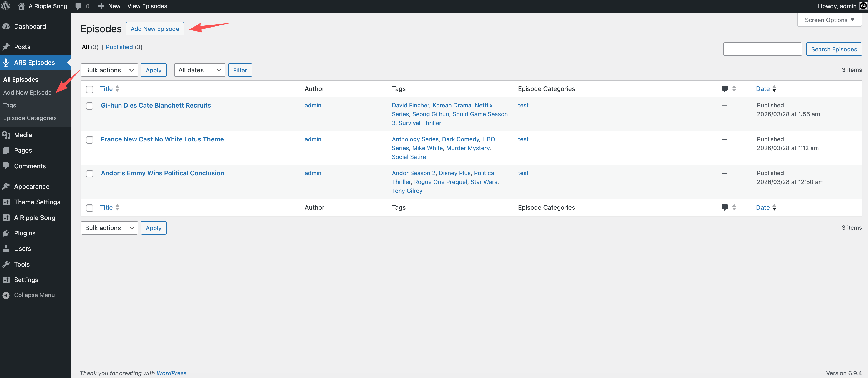Expand the Screen Options panel
Viewport: 868px width, 378px height.
829,20
